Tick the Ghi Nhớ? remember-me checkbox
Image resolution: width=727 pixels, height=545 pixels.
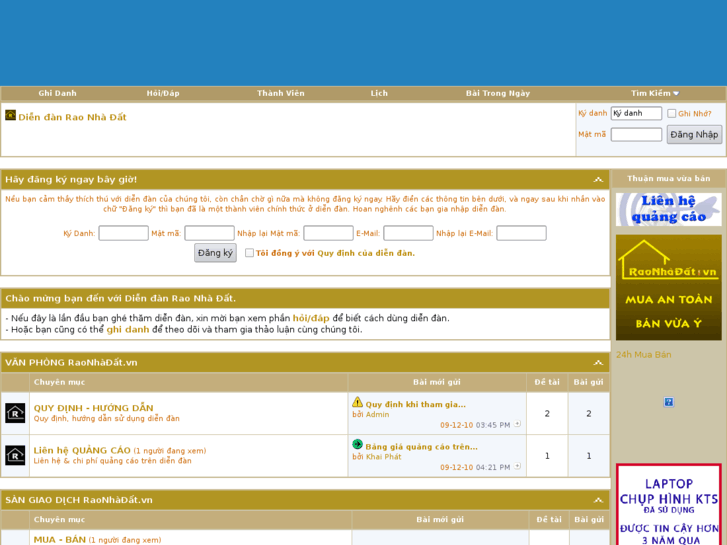coord(671,113)
